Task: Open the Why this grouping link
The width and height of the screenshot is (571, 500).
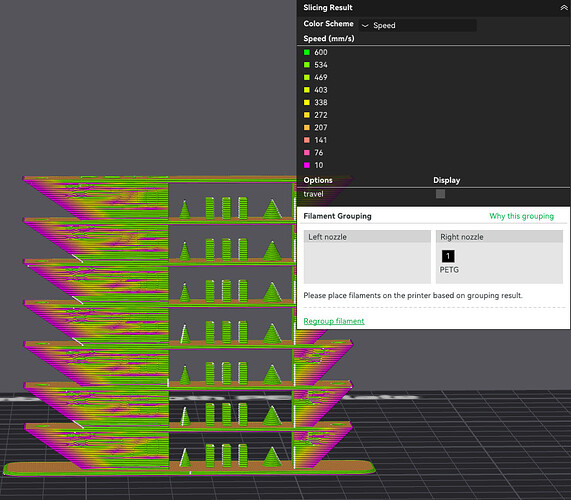Action: click(521, 216)
